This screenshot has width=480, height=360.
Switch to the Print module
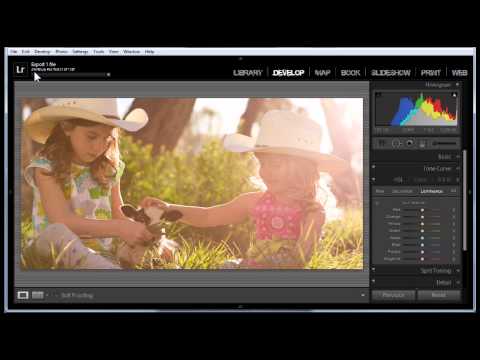[431, 73]
